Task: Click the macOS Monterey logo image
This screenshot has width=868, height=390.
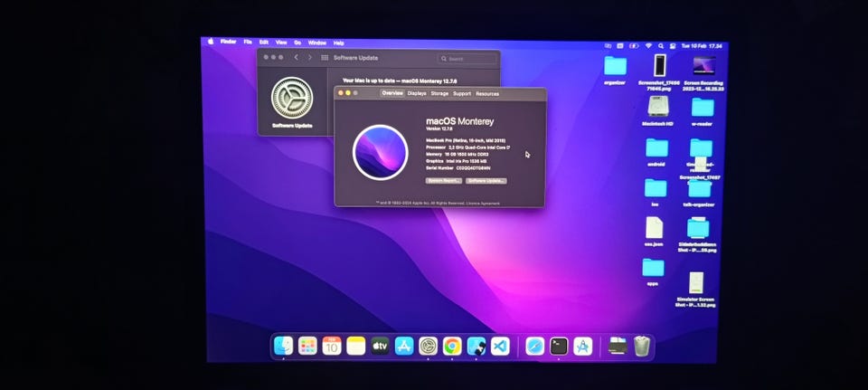Action: 381,152
